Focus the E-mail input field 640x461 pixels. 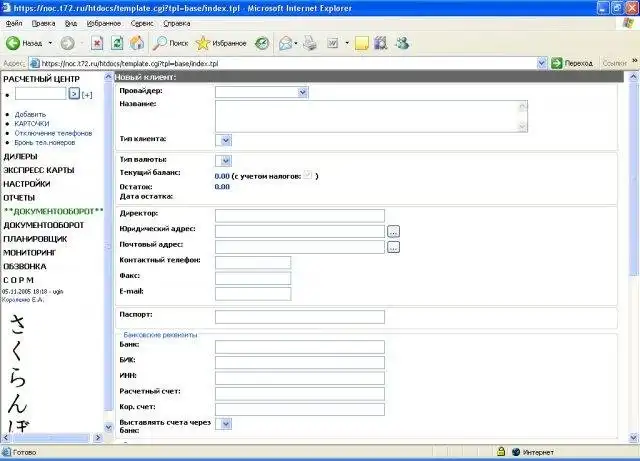pos(253,294)
